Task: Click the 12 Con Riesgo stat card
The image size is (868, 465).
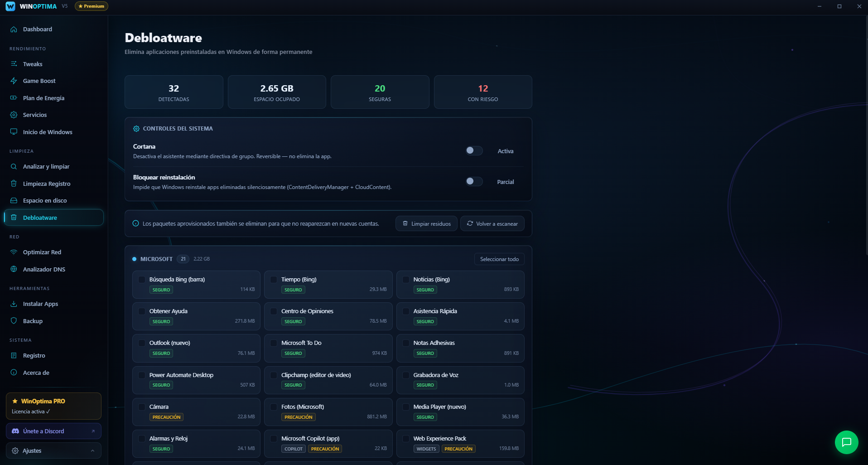Action: coord(483,92)
